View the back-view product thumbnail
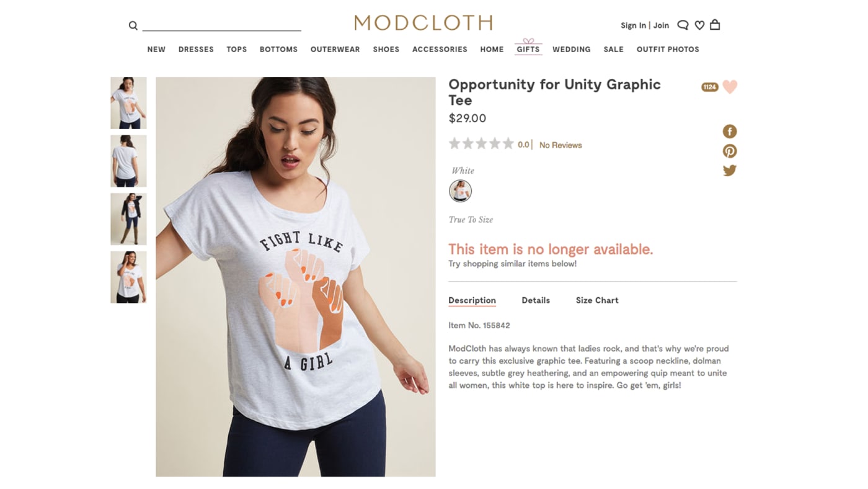This screenshot has width=868, height=489. click(128, 161)
